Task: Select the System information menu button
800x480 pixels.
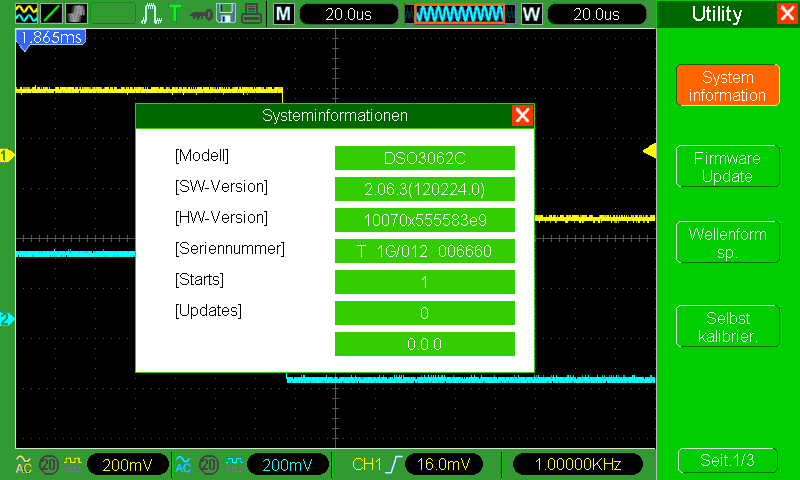Action: [728, 86]
